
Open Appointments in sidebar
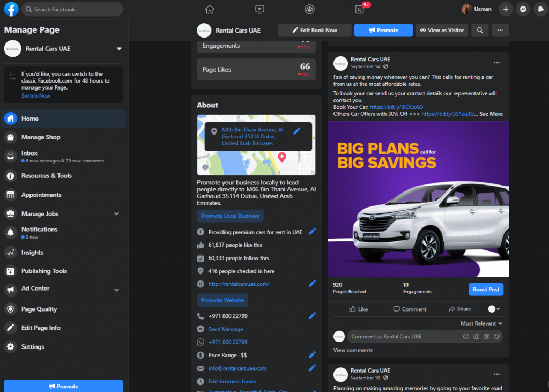pyautogui.click(x=64, y=195)
